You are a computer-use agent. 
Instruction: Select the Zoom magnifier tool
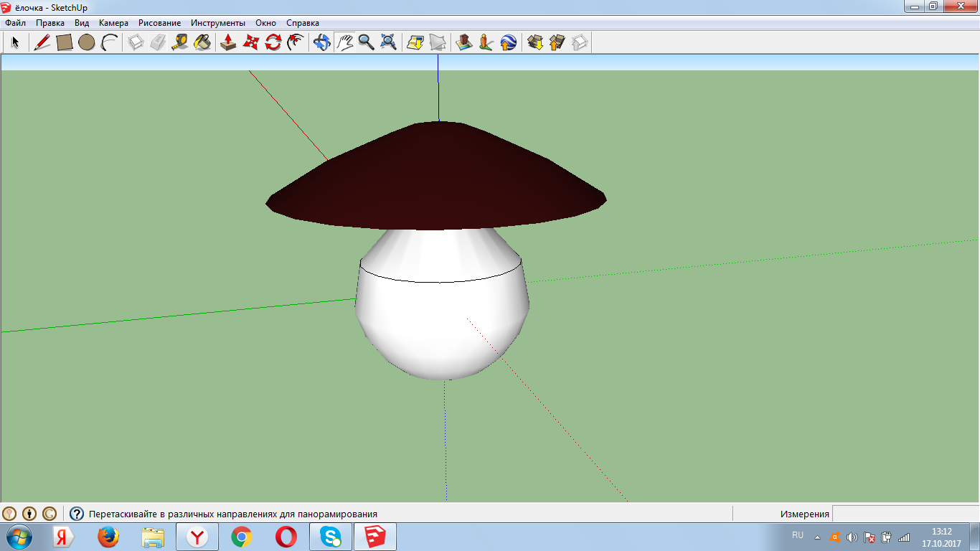pyautogui.click(x=367, y=42)
